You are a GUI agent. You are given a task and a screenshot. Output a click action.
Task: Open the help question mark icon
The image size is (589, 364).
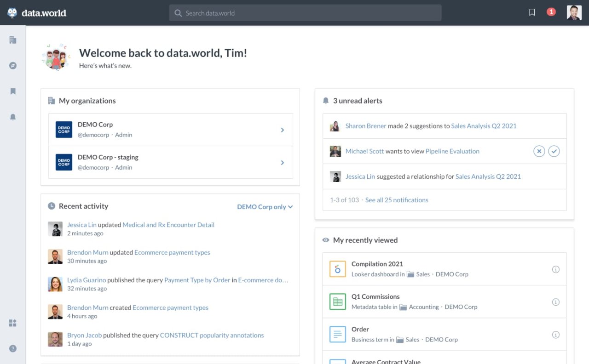13,348
